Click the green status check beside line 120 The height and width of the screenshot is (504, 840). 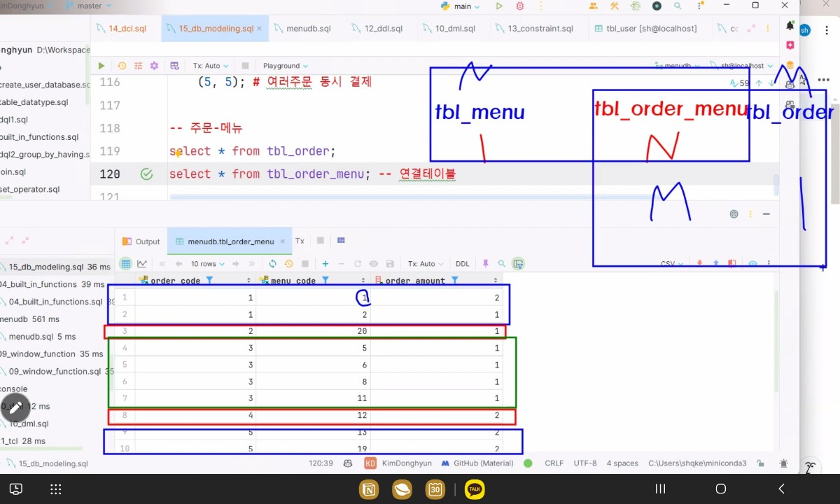pyautogui.click(x=146, y=174)
